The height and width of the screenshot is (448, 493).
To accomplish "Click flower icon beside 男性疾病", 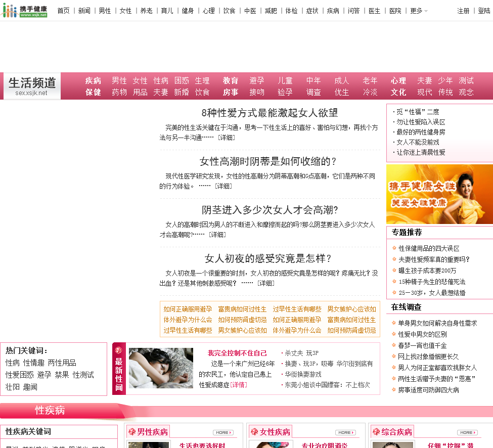I will (132, 432).
